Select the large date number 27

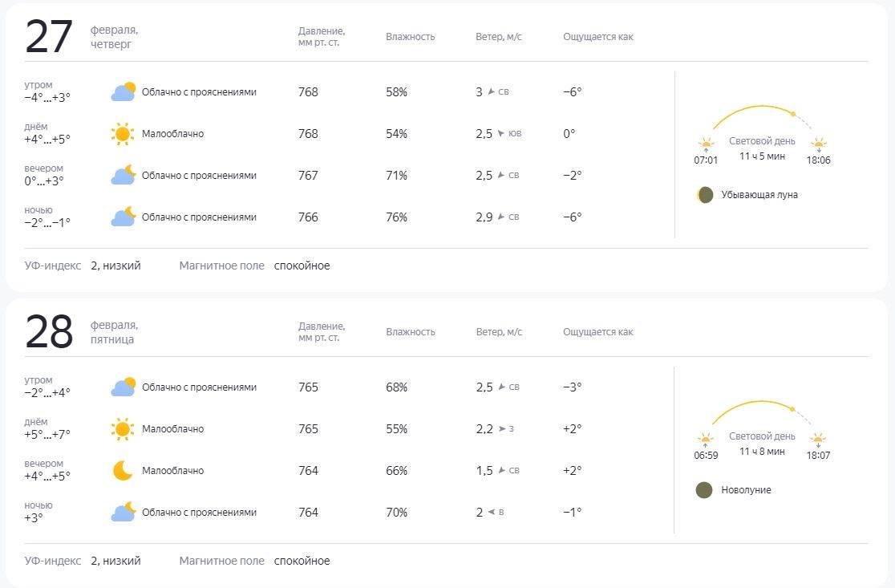click(49, 38)
